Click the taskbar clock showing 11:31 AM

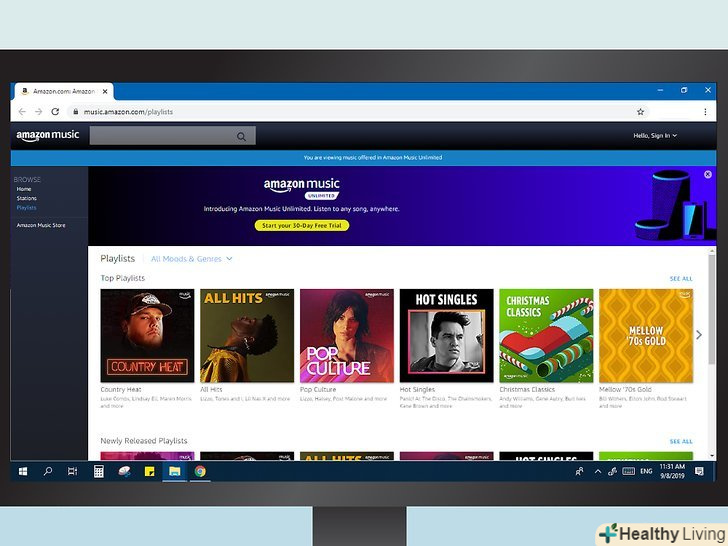[x=672, y=471]
